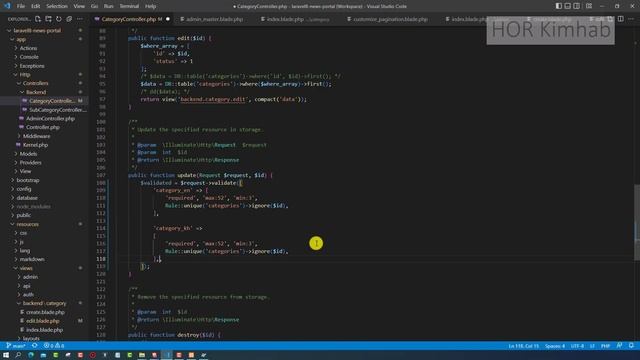This screenshot has width=640, height=360.
Task: Select language mode PHP in status bar
Action: coord(605,346)
